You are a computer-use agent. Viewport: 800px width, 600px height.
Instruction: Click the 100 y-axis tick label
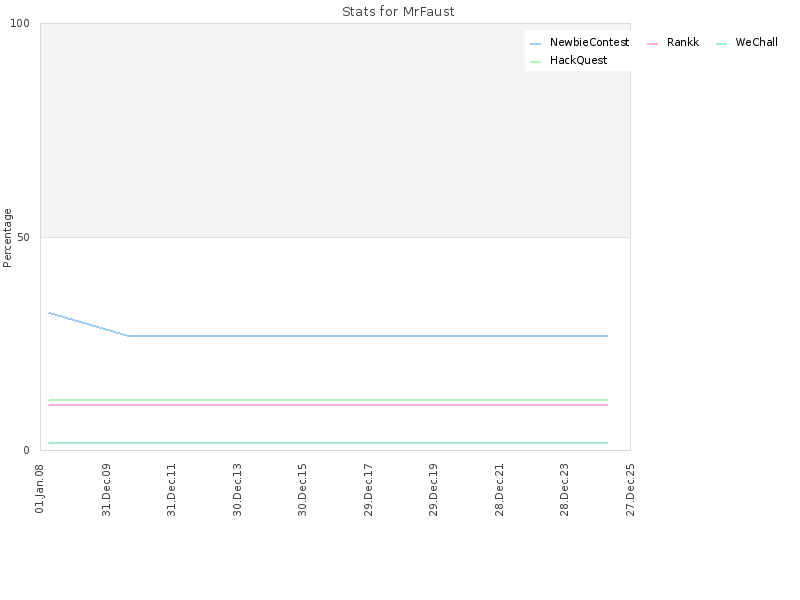point(20,23)
